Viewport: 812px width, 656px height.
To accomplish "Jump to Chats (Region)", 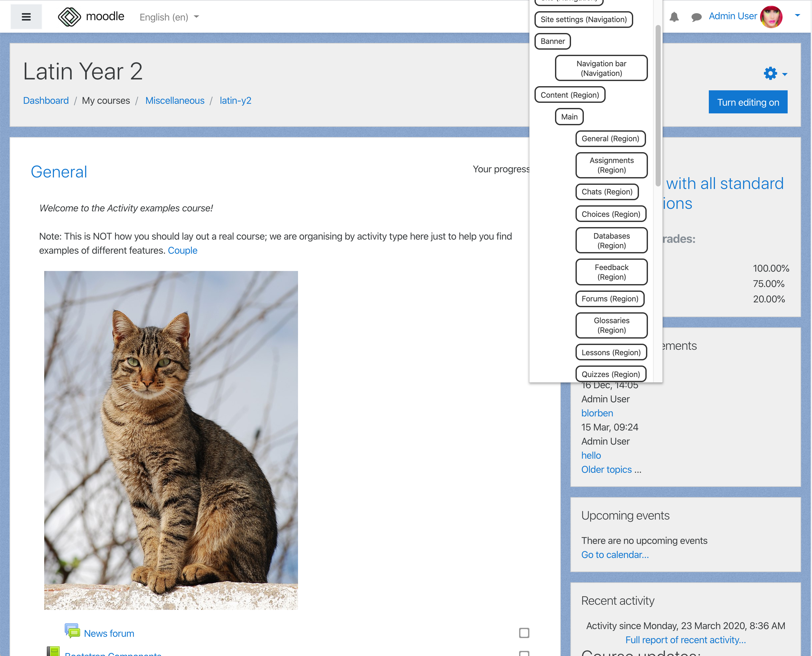I will (x=607, y=192).
